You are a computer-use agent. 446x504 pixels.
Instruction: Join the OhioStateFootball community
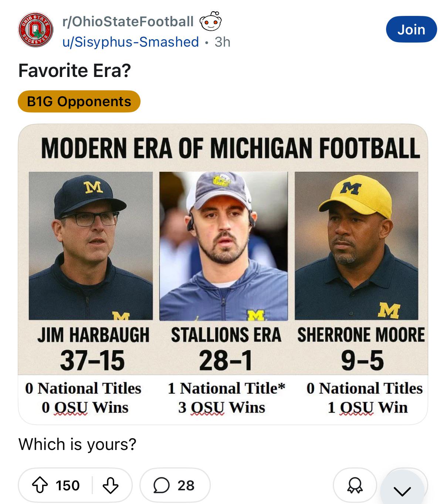tap(411, 29)
